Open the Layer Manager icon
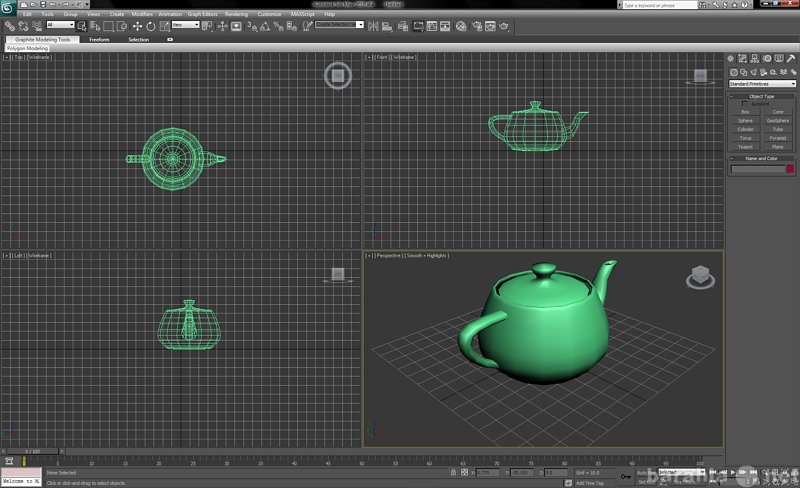Screen dimensions: 800x488 point(403,26)
